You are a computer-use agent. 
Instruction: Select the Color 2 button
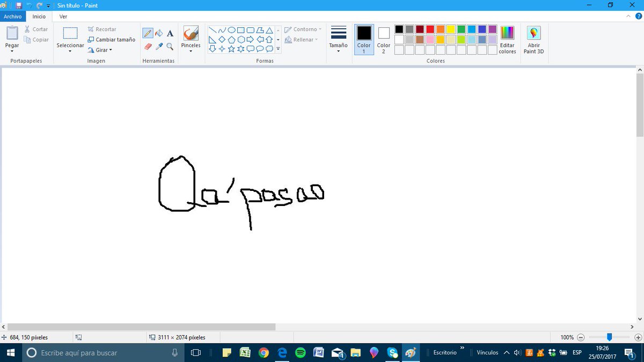[x=384, y=40]
